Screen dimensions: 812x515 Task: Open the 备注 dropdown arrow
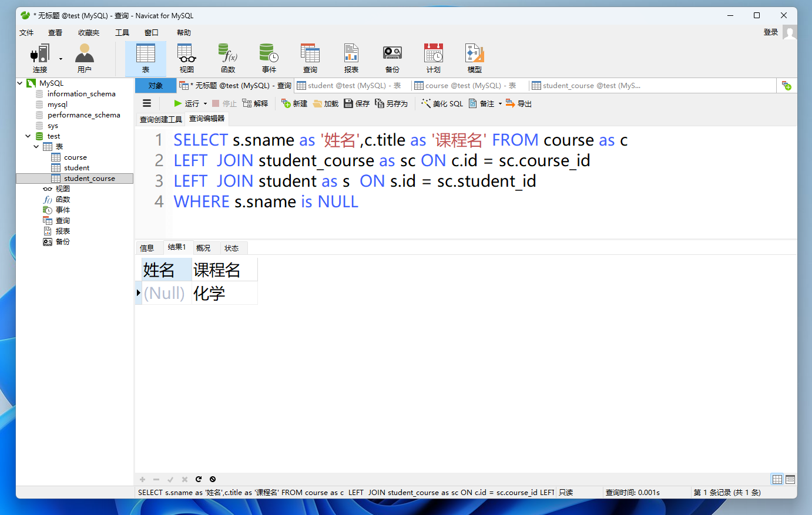(x=500, y=104)
